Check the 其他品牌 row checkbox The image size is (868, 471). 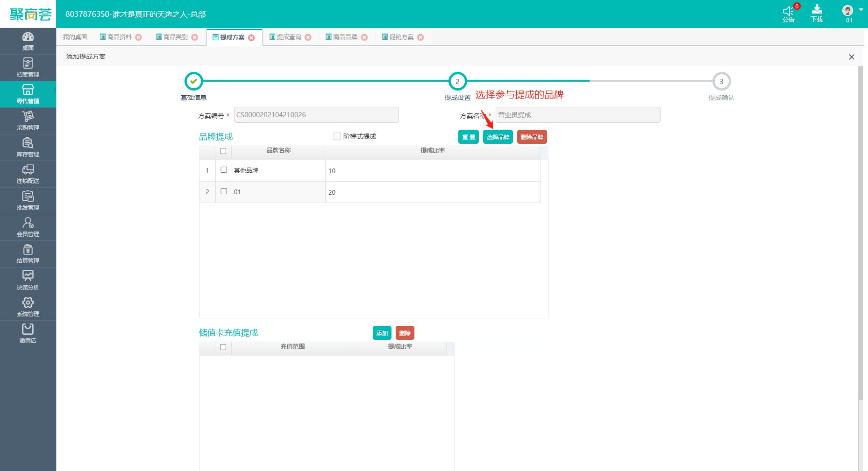click(x=224, y=170)
